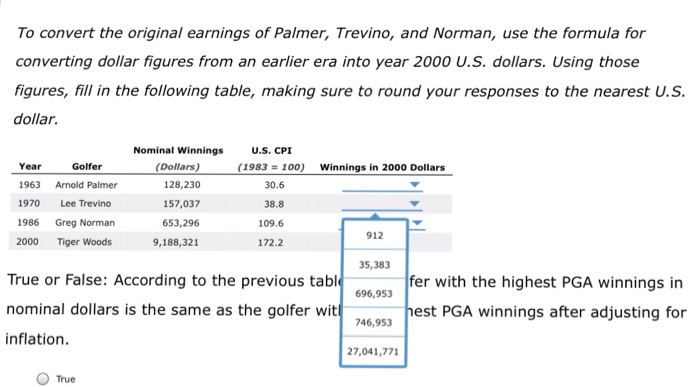This screenshot has height=387, width=700.
Task: Choose 35,383 from the dropdown list
Action: 374,265
